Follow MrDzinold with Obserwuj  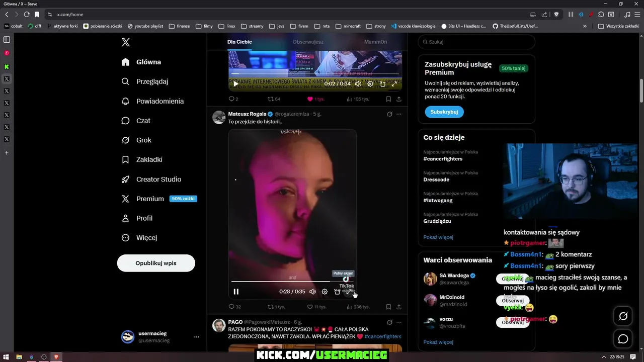click(513, 301)
